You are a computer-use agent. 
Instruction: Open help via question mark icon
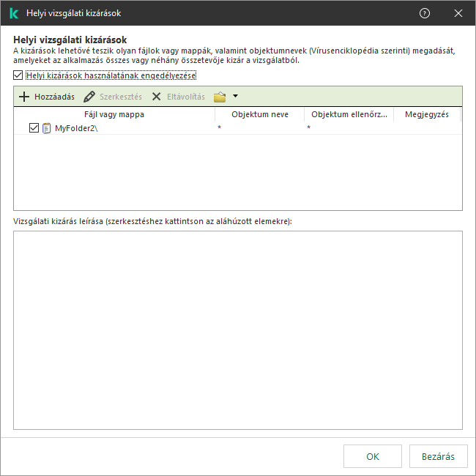click(425, 13)
